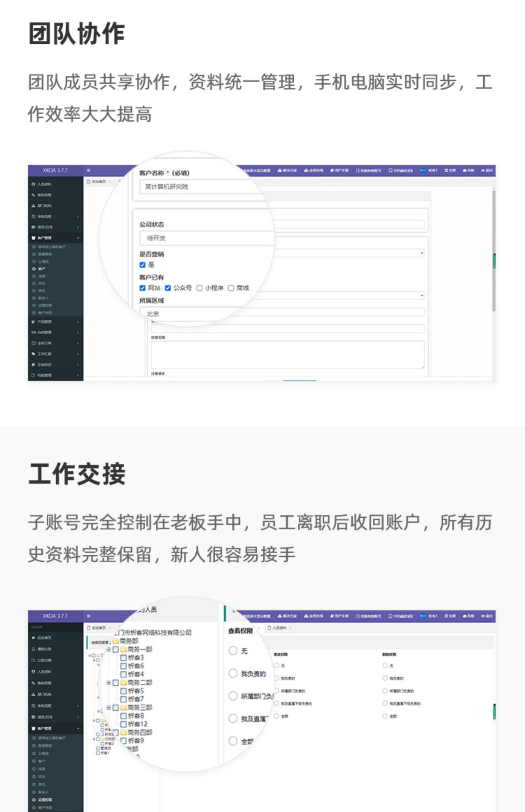Viewport: 525px width, 812px height.
Task: Select the 我负责的 radio under 查看权限
Action: [233, 674]
